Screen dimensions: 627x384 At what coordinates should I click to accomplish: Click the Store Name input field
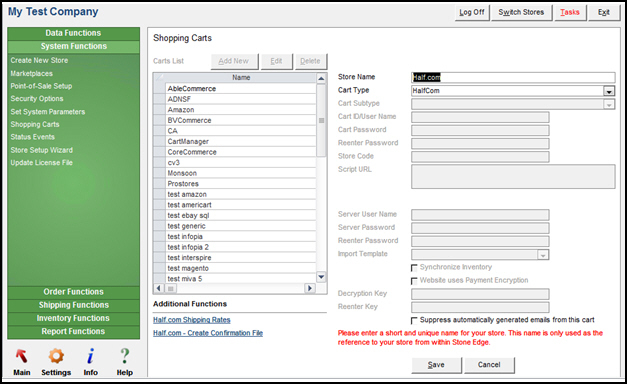point(513,78)
